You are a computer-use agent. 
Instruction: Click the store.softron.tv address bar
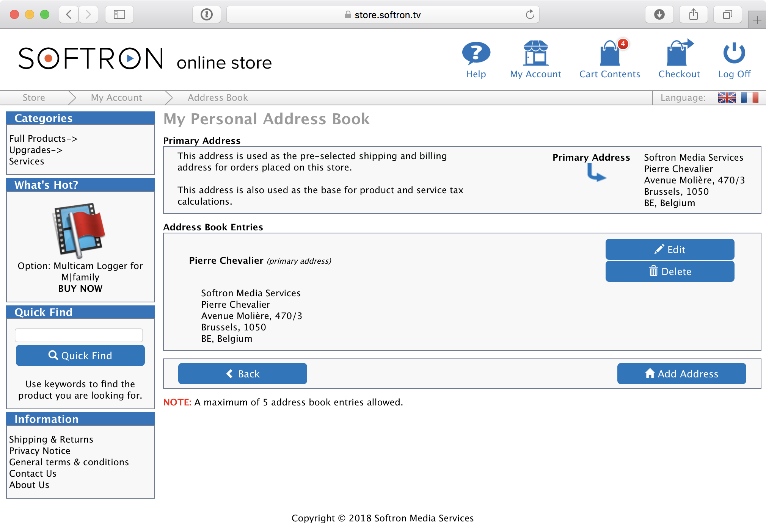383,14
